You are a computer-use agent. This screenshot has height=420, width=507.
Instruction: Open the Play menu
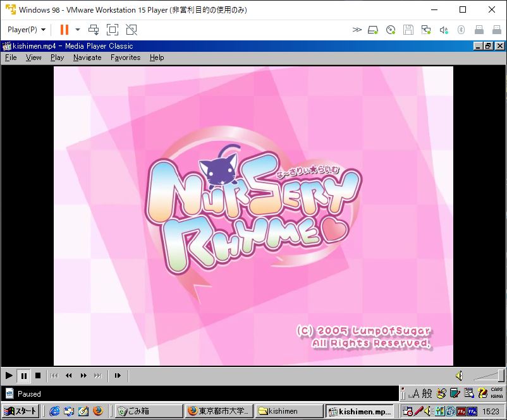[58, 57]
